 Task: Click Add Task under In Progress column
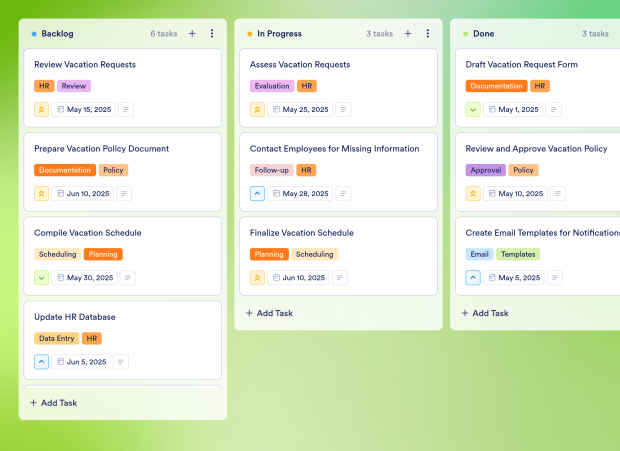click(269, 313)
